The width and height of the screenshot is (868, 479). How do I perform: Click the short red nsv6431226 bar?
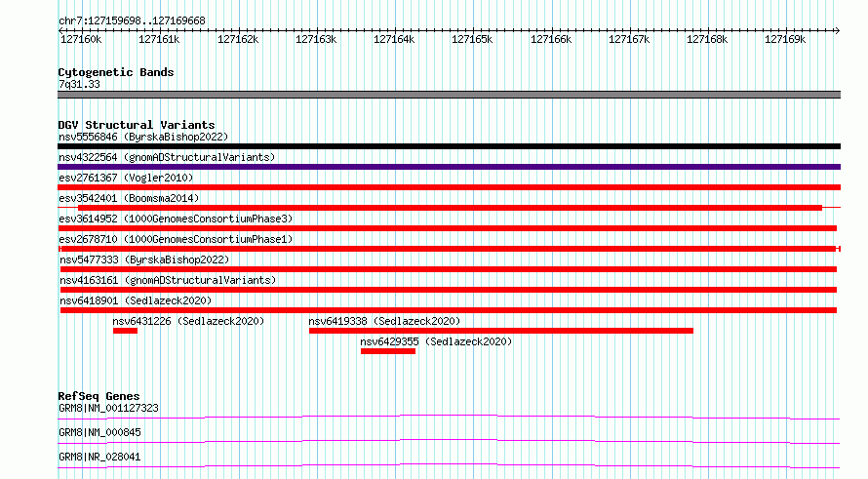coord(125,331)
